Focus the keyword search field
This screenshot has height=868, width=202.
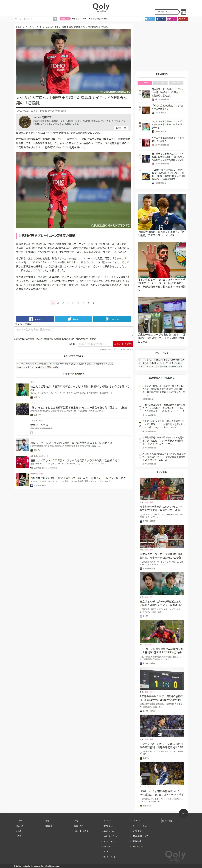tap(33, 19)
